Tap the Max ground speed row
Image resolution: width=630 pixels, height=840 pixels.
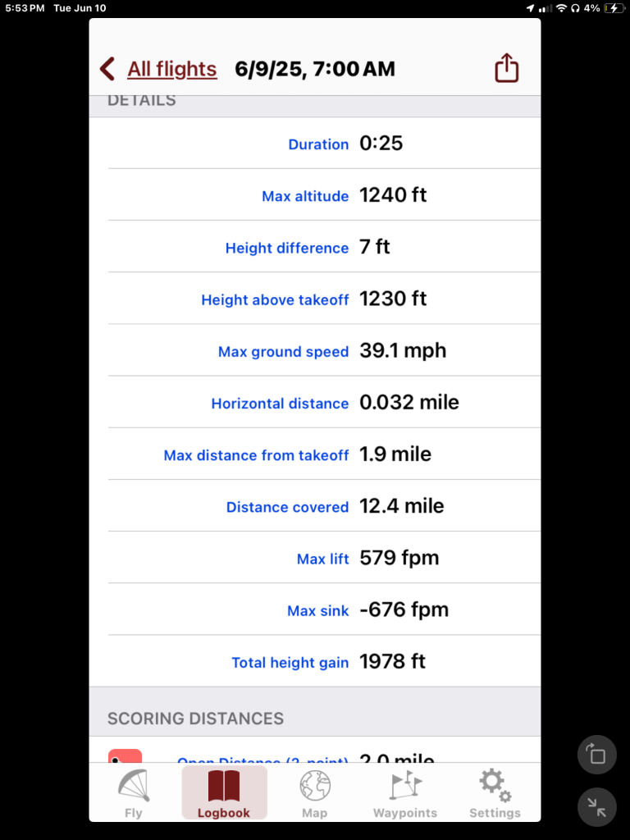pyautogui.click(x=315, y=351)
